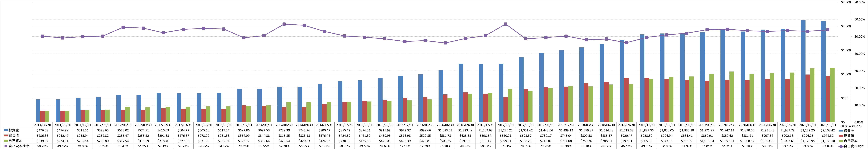Click the red liabilities bar for 2018/09/30

click(626, 100)
